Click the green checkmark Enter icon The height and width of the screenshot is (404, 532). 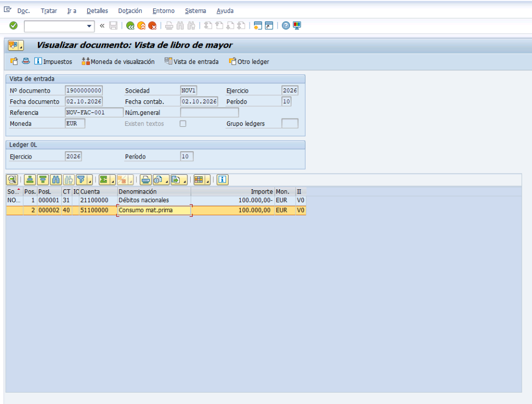(13, 25)
